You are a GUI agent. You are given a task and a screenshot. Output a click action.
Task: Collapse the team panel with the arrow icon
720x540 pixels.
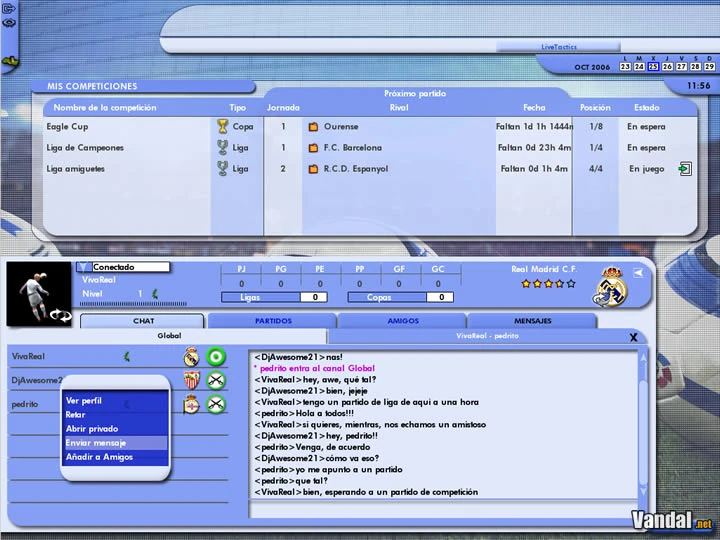(638, 273)
